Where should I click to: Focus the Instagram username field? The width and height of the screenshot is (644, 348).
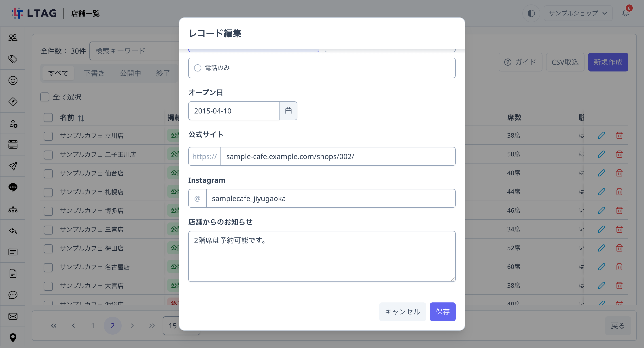[x=331, y=199]
